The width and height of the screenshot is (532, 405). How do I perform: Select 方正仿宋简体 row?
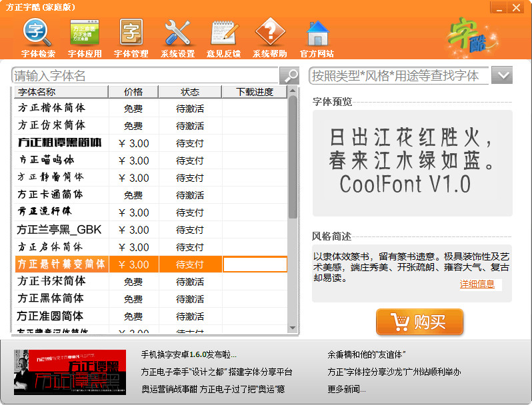[151, 125]
